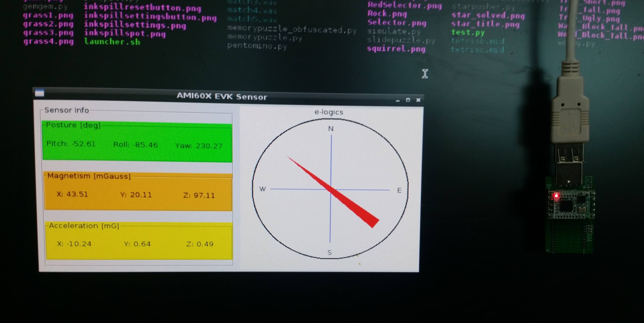This screenshot has width=644, height=323.
Task: Click slidepuzzle.py in the terminal listing
Action: click(402, 40)
